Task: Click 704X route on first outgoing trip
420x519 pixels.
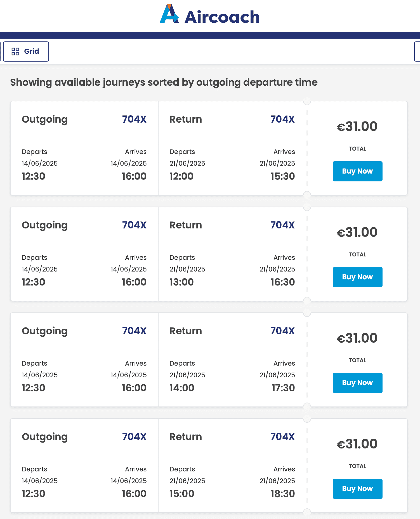Action: [134, 119]
